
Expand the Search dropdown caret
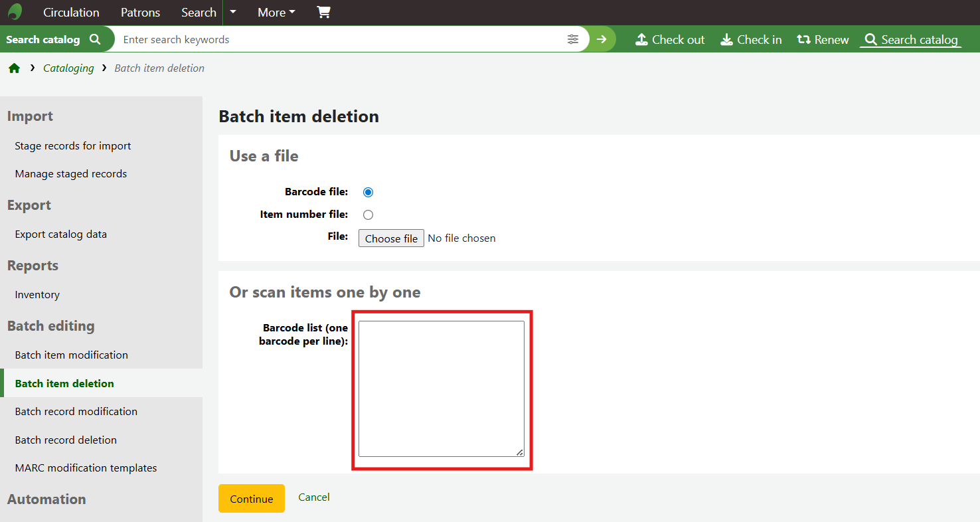[x=232, y=12]
